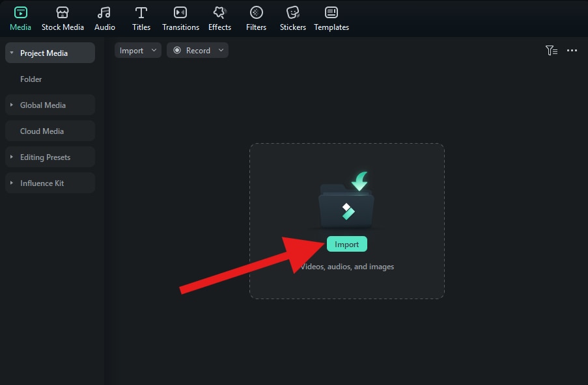
Task: Click the green Import button
Action: [x=347, y=244]
